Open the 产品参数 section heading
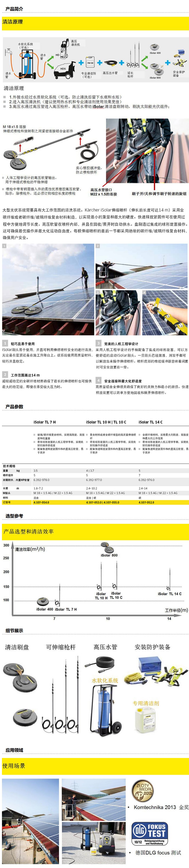 (14, 406)
